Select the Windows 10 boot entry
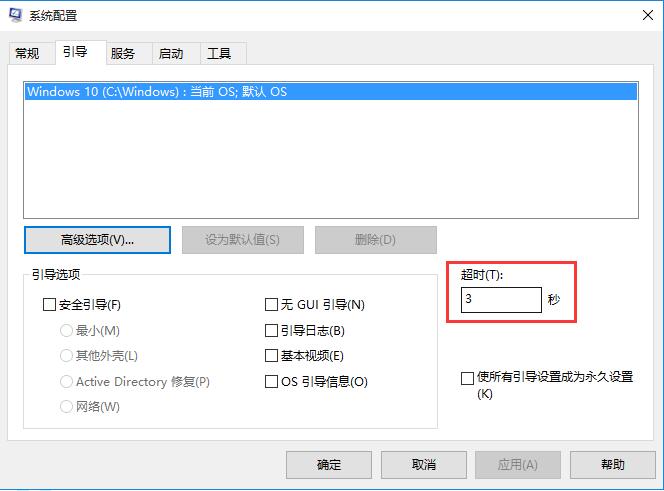 click(331, 92)
